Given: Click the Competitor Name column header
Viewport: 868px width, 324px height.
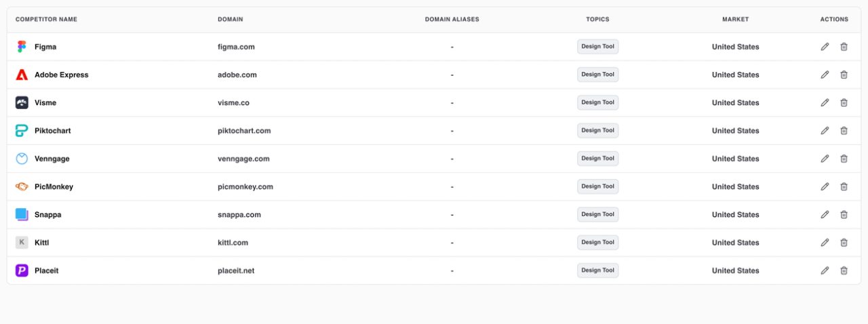Looking at the screenshot, I should (46, 20).
